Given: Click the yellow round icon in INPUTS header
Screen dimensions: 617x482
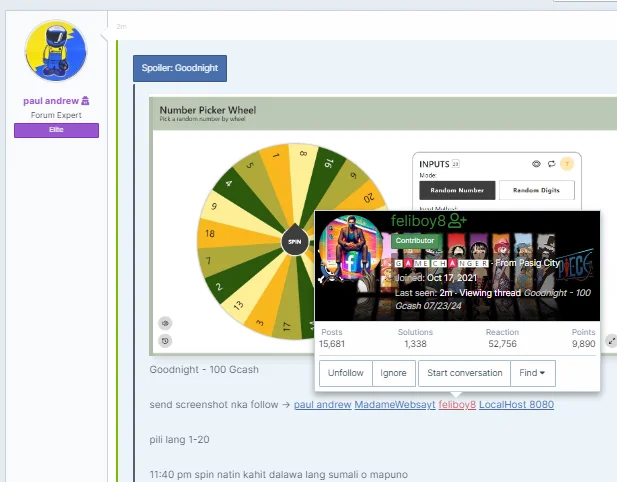Looking at the screenshot, I should 567,164.
